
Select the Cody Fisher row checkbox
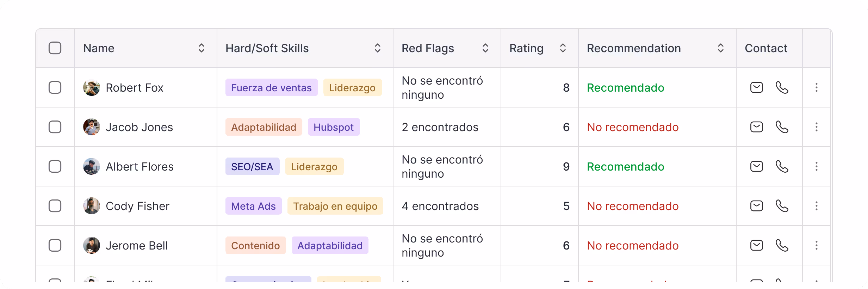[x=55, y=206]
